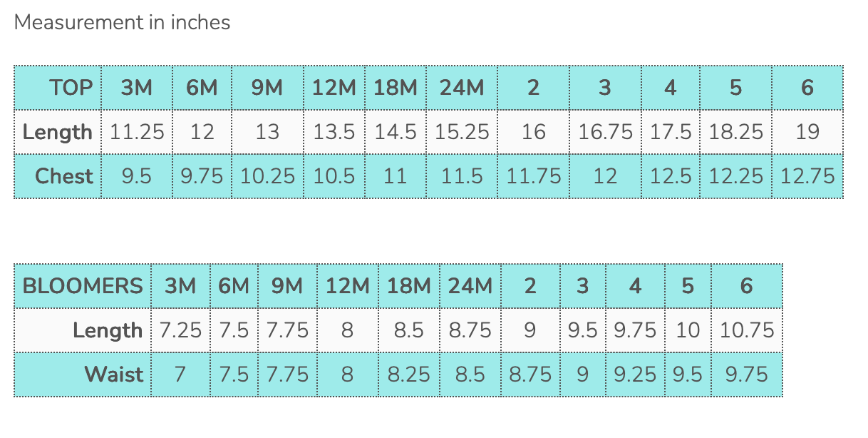This screenshot has height=438, width=868.
Task: Click the "Measurement in inches" heading text
Action: point(122,23)
